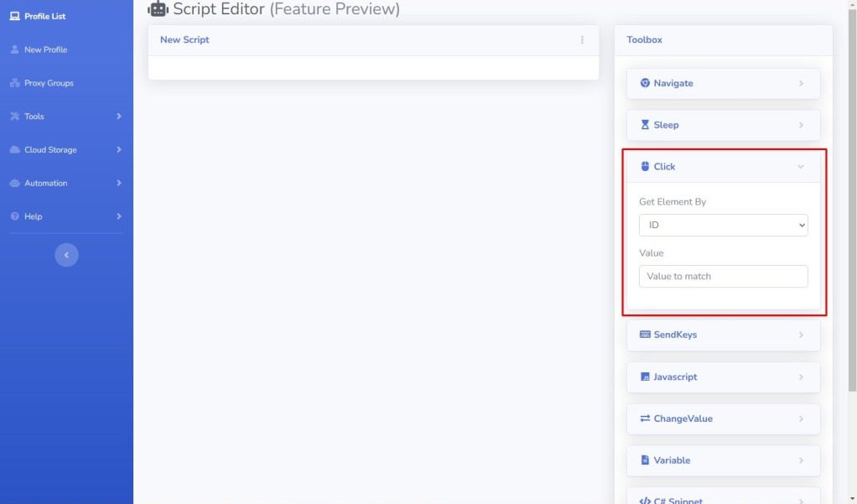Viewport: 857px width, 504px height.
Task: Focus the Value to match input field
Action: pyautogui.click(x=723, y=277)
